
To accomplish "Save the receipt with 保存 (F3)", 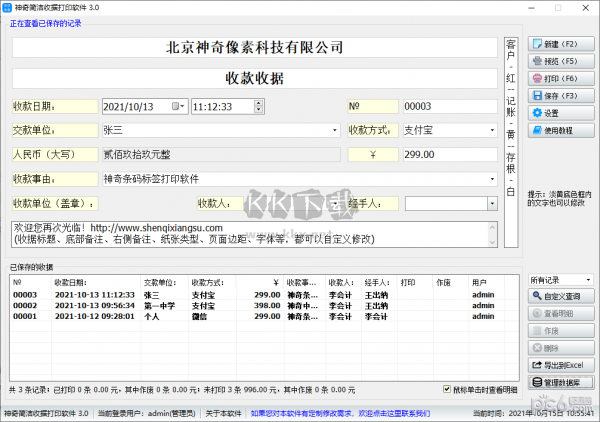I will click(x=556, y=95).
